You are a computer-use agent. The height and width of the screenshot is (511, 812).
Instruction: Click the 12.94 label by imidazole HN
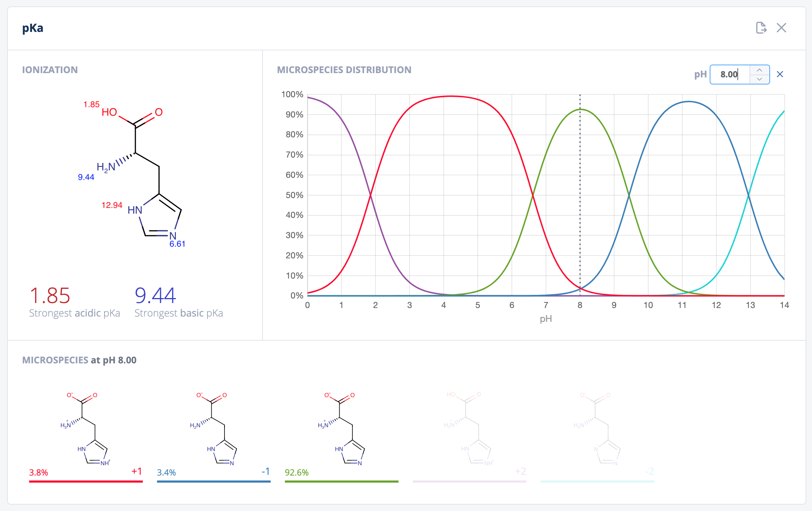coord(112,205)
